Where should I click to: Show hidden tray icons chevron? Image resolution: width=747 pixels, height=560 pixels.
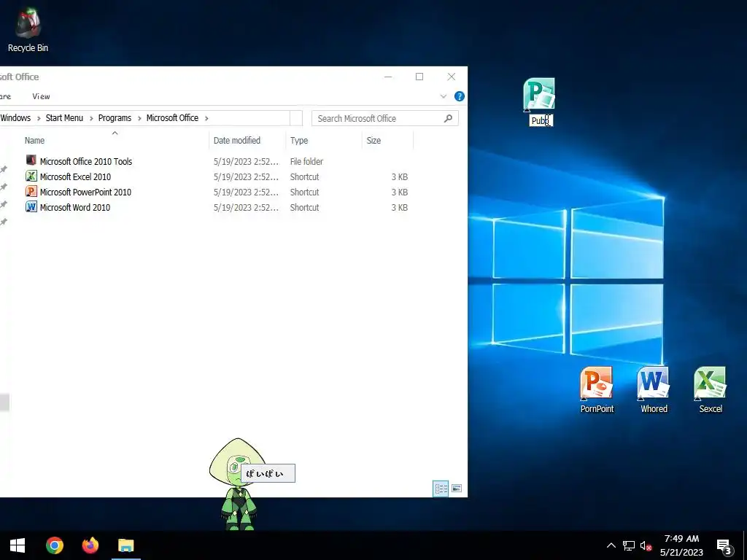(611, 545)
